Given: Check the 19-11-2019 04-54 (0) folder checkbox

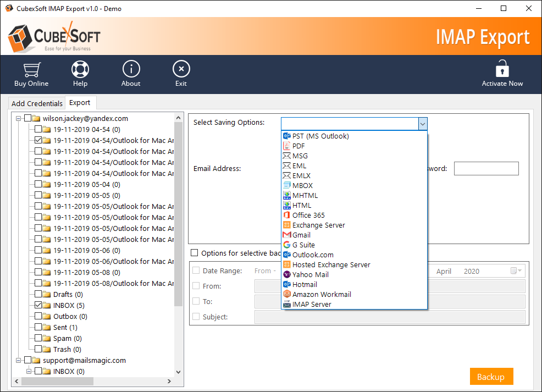Looking at the screenshot, I should [38, 129].
